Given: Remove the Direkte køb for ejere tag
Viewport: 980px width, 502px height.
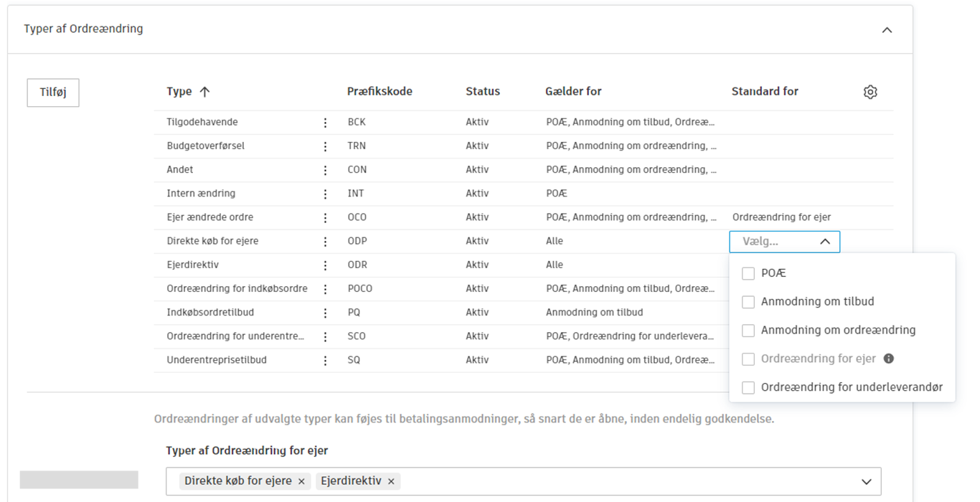Looking at the screenshot, I should (x=301, y=481).
